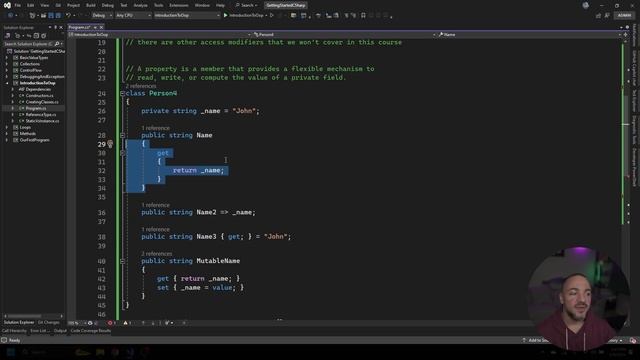Viewport: 640px width, 360px height.
Task: Open the View menu
Action: point(44,5)
